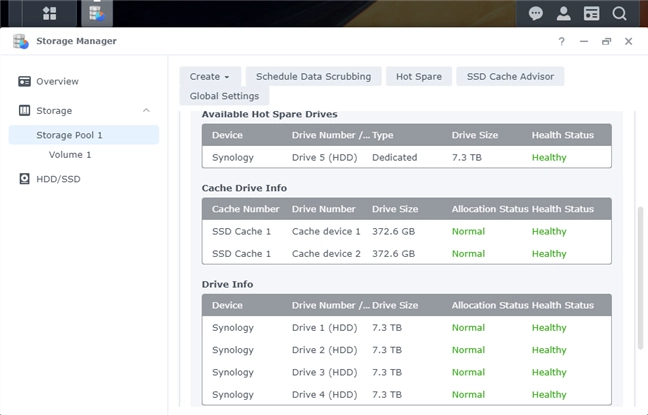Screen dimensions: 648x415
Task: Click Healthy status of Cache device 2
Action: point(549,254)
